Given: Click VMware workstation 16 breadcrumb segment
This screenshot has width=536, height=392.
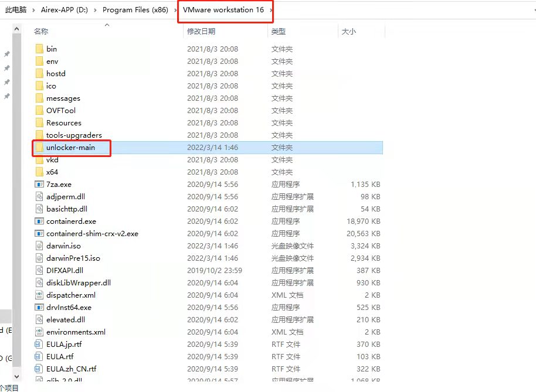Looking at the screenshot, I should point(223,10).
